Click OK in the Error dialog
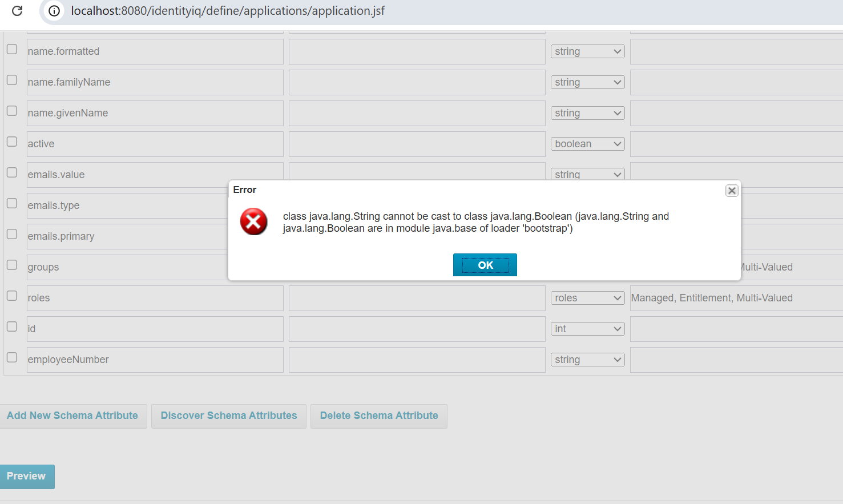The height and width of the screenshot is (504, 843). point(485,265)
